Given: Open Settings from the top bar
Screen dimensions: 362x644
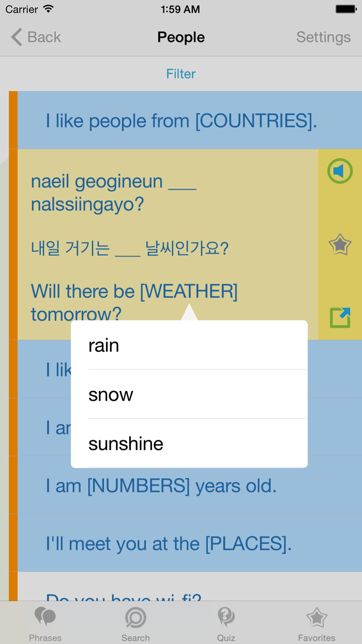Looking at the screenshot, I should point(323,37).
